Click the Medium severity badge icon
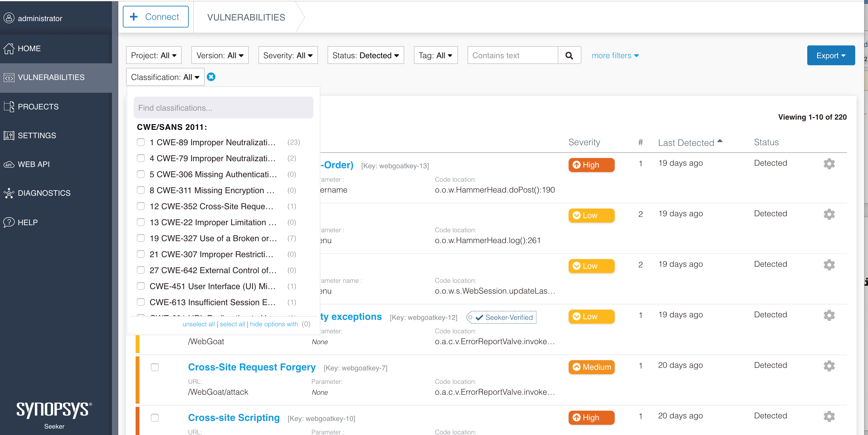 577,367
